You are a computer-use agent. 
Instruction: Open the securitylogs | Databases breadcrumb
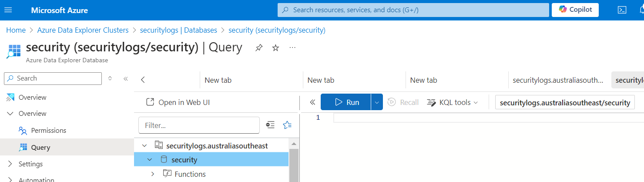(178, 30)
